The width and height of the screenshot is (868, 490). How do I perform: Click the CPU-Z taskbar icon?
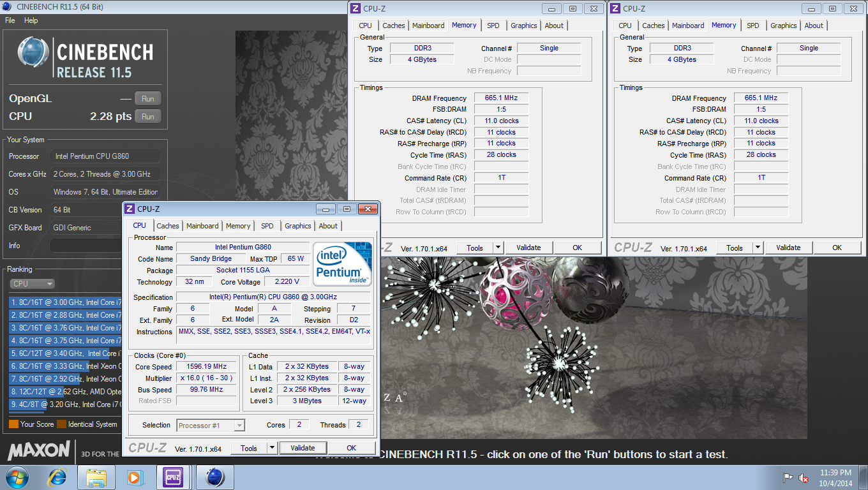[172, 477]
